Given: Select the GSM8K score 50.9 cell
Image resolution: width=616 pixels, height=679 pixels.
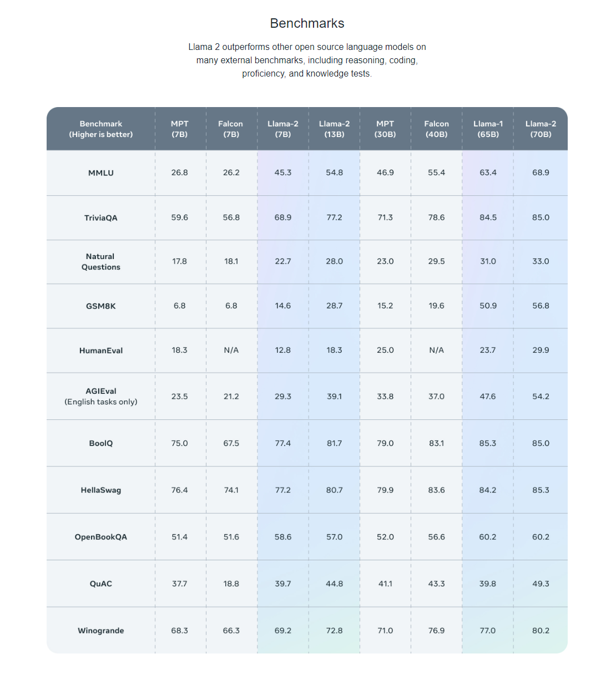Looking at the screenshot, I should (488, 306).
